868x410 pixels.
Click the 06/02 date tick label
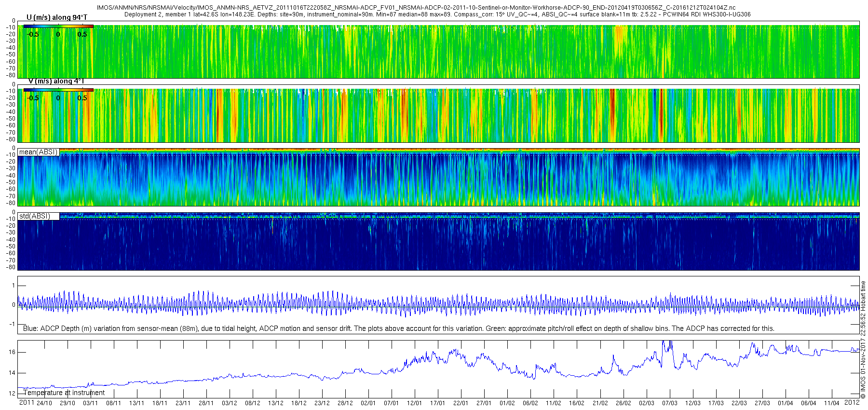pyautogui.click(x=530, y=403)
